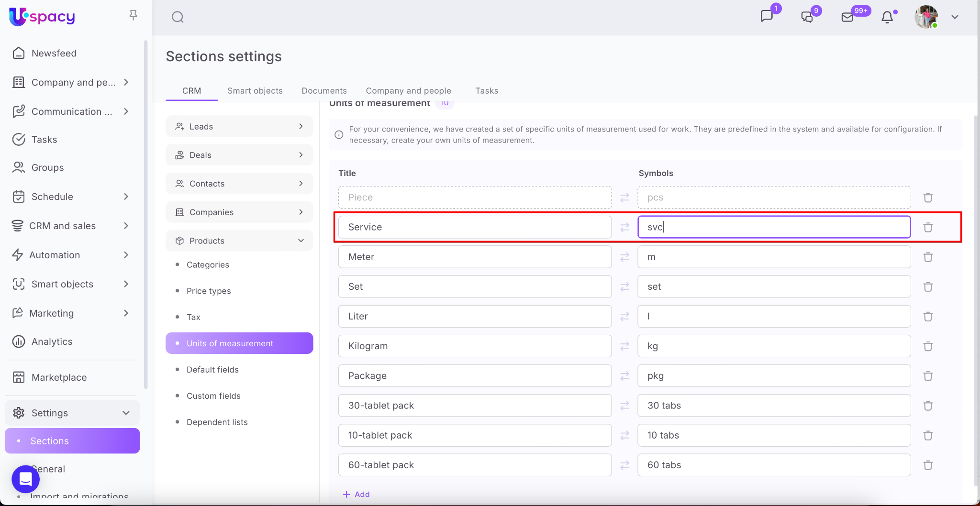Viewport: 980px width, 506px height.
Task: Open Marketplace from the sidebar
Action: pyautogui.click(x=59, y=377)
